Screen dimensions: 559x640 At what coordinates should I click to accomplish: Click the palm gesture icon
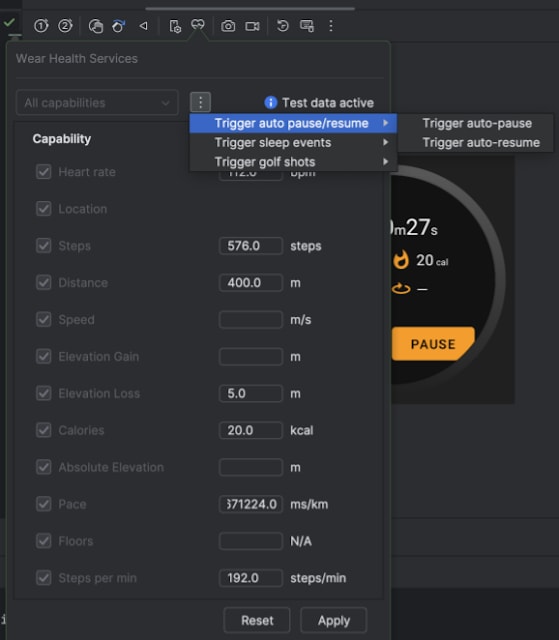point(96,26)
